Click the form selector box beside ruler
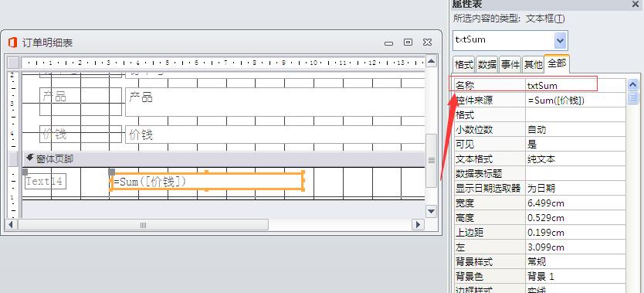Viewport: 644px width, 293px height. point(14,63)
